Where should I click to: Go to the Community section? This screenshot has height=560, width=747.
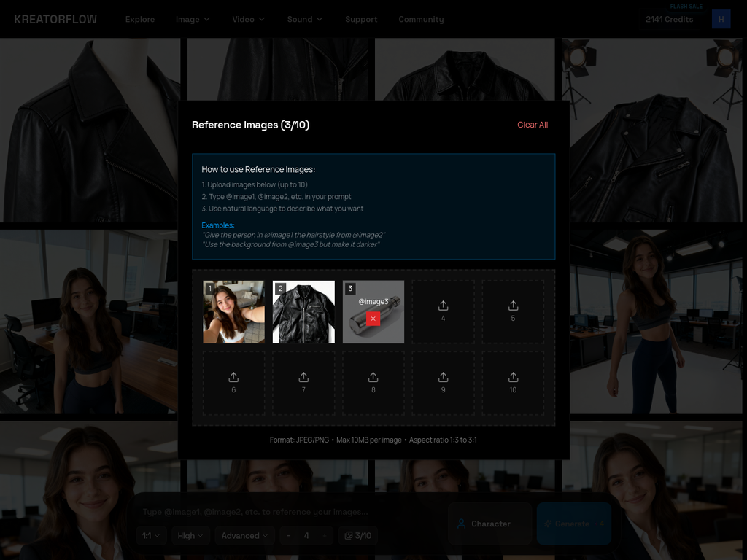point(421,19)
